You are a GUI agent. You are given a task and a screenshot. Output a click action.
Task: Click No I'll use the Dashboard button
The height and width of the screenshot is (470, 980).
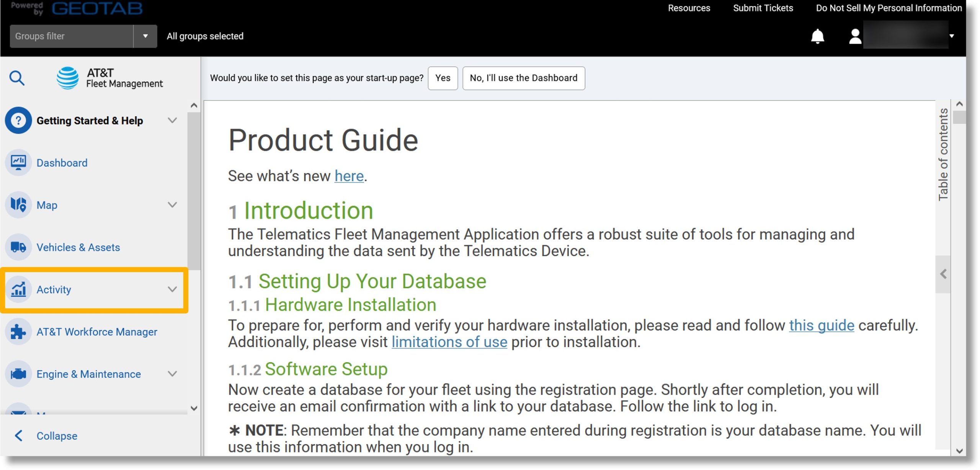click(524, 77)
